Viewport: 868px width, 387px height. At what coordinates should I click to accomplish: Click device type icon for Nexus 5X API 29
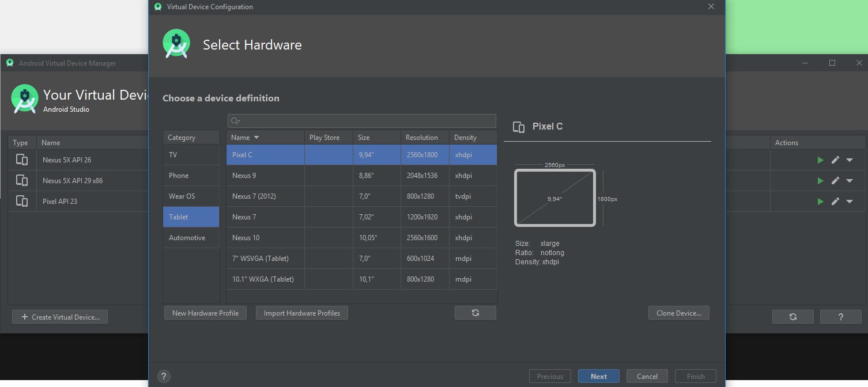tap(22, 181)
